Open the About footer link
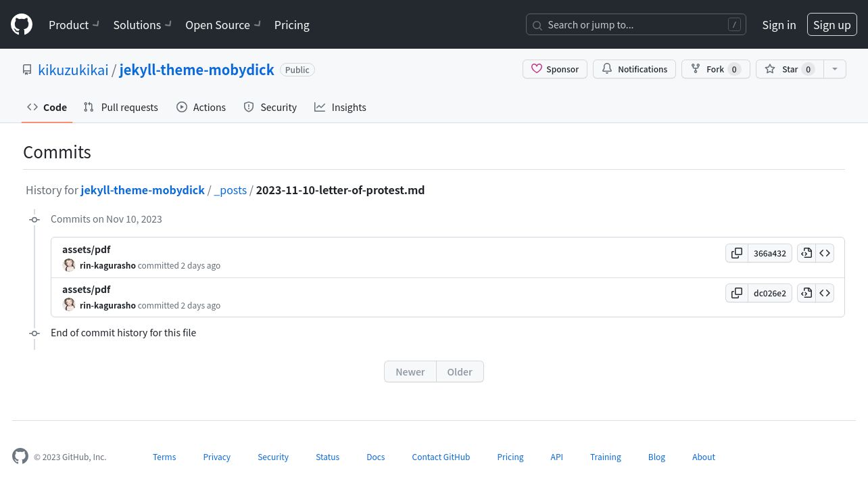Image resolution: width=868 pixels, height=498 pixels. 704,457
